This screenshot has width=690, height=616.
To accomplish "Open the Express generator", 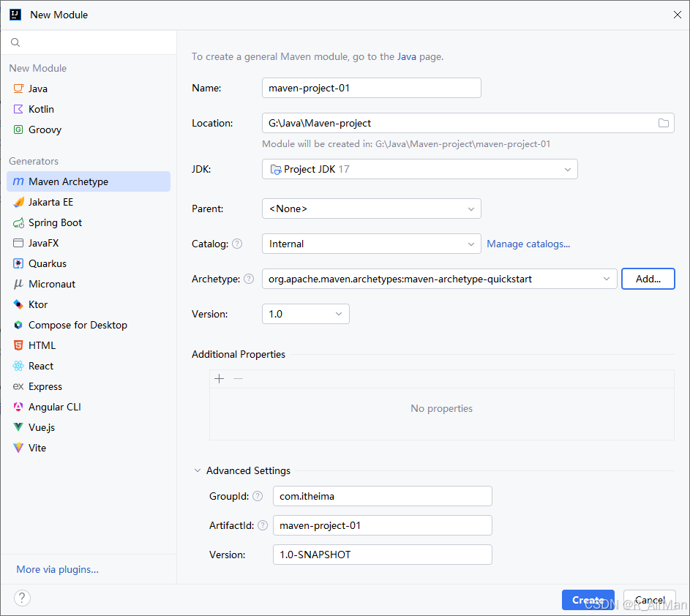I will click(x=88, y=386).
